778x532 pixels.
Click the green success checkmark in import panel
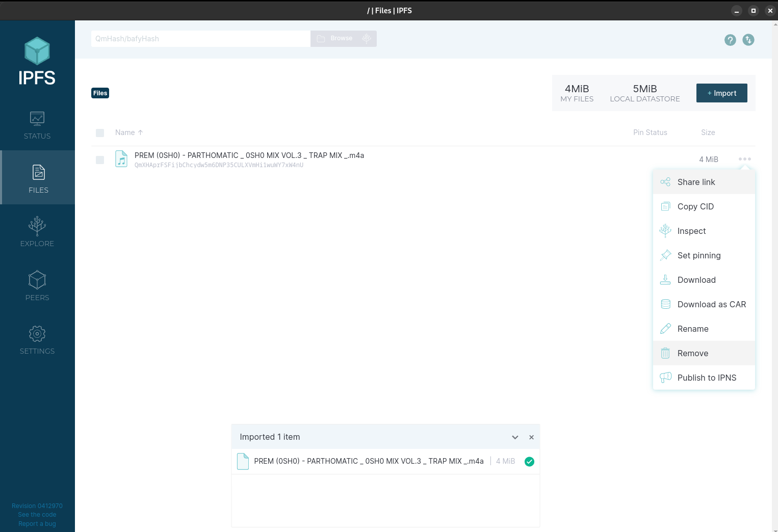[529, 462]
